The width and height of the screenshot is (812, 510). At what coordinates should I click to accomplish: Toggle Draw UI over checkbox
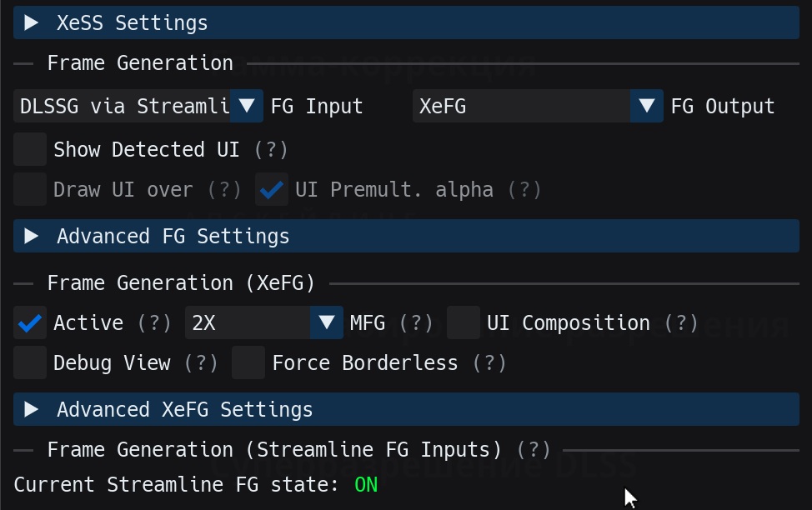[x=30, y=189]
